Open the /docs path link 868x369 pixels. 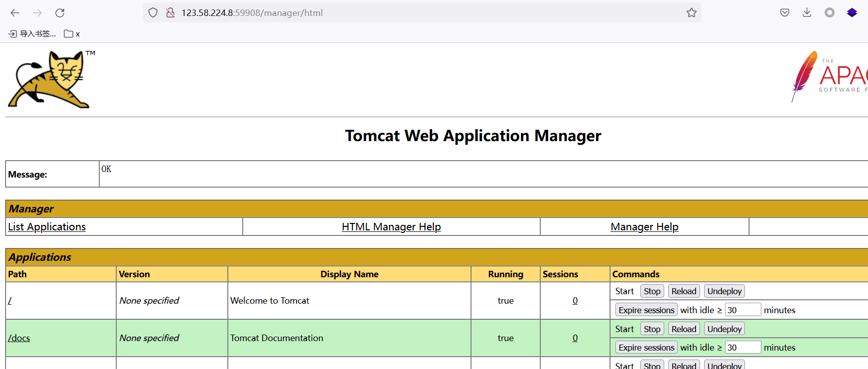[19, 338]
